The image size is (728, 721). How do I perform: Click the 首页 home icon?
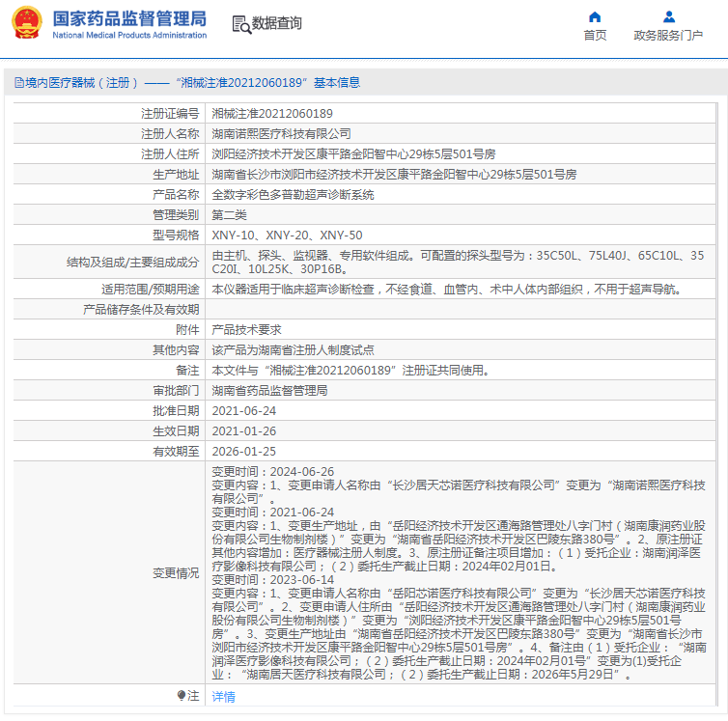[595, 17]
